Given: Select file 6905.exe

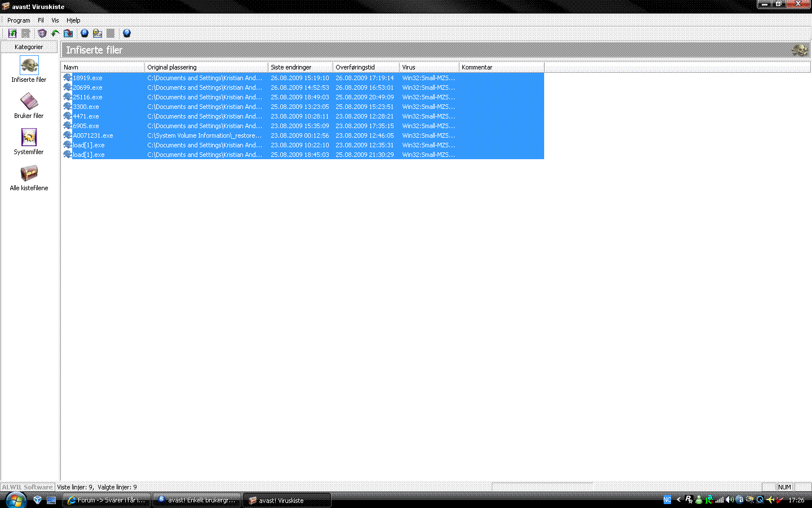Looking at the screenshot, I should (x=86, y=126).
